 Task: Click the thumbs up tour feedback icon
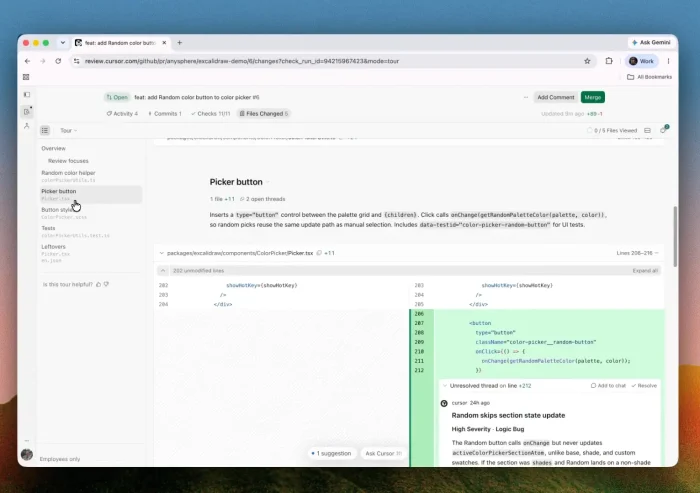coord(98,284)
